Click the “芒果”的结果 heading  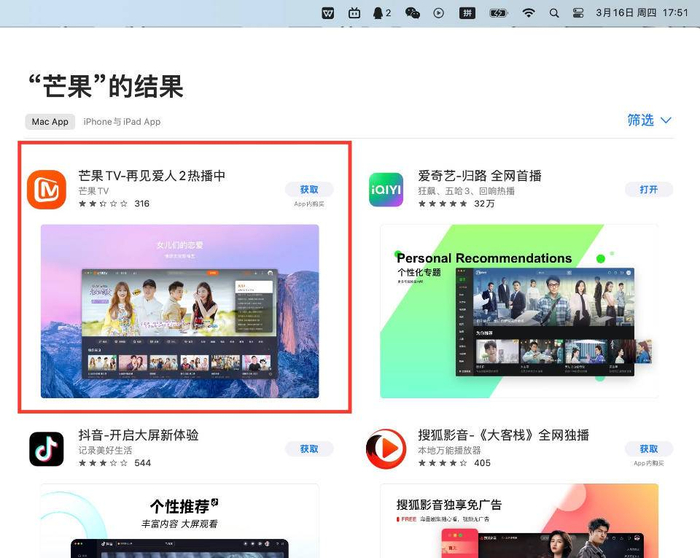(x=106, y=86)
